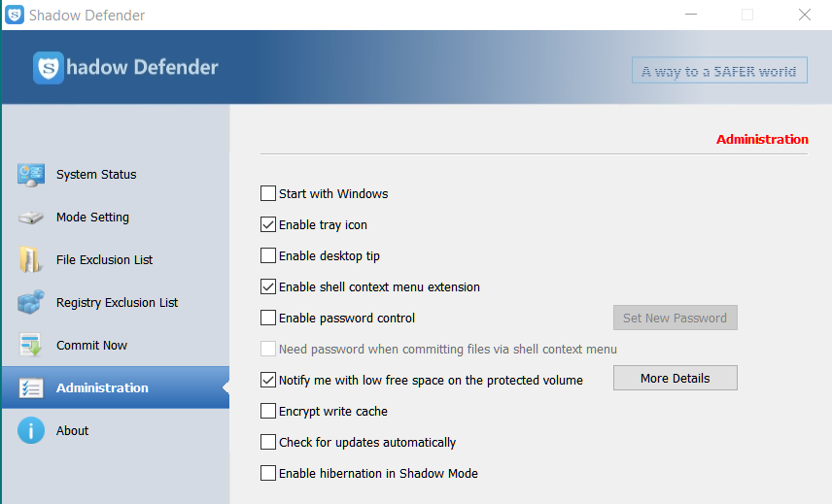Click the Registry Exclusion List cubes icon
The height and width of the screenshot is (504, 832).
[x=31, y=303]
